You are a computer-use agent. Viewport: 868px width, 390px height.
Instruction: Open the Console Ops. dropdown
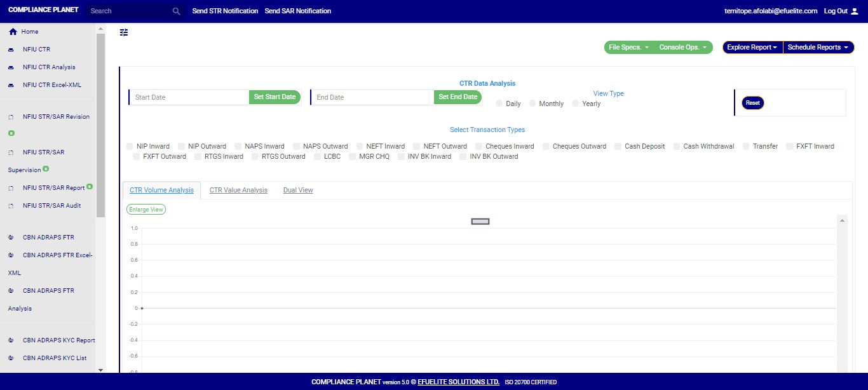682,48
